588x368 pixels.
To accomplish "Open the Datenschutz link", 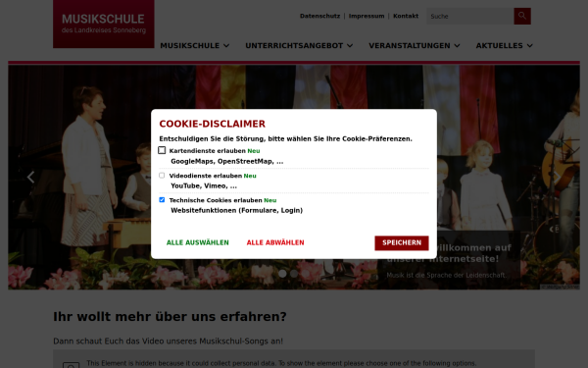I will tap(319, 16).
